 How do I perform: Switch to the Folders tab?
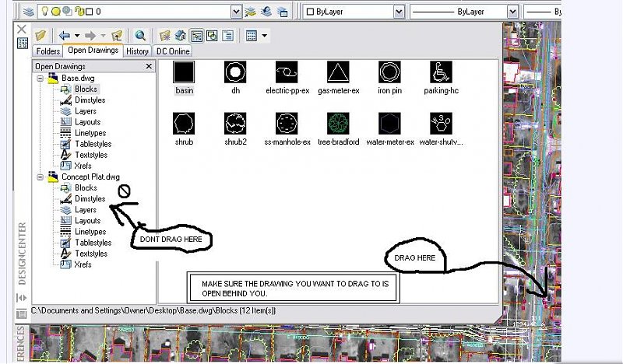[x=48, y=51]
